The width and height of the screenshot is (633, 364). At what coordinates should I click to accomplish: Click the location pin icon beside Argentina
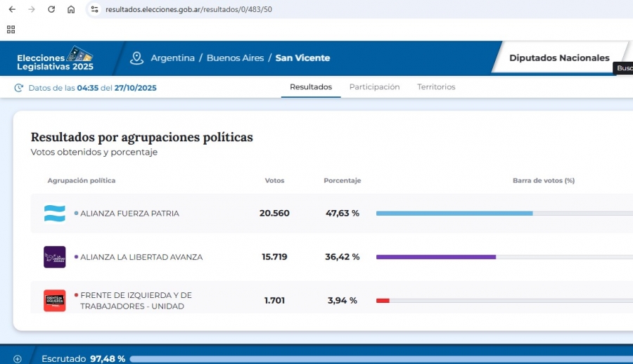pos(137,58)
